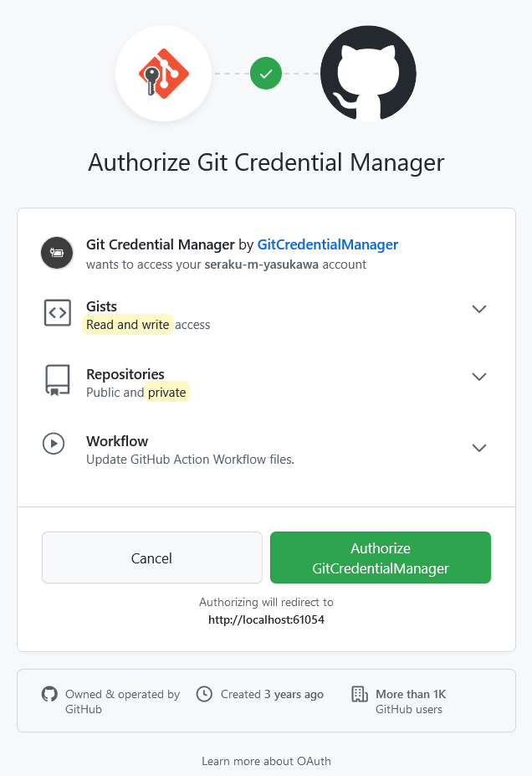Open the Learn more about OAuth link
This screenshot has width=532, height=776.
click(x=266, y=761)
